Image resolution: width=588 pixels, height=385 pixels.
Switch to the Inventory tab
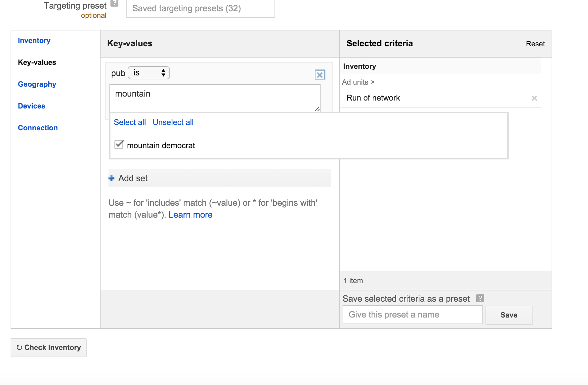point(34,41)
